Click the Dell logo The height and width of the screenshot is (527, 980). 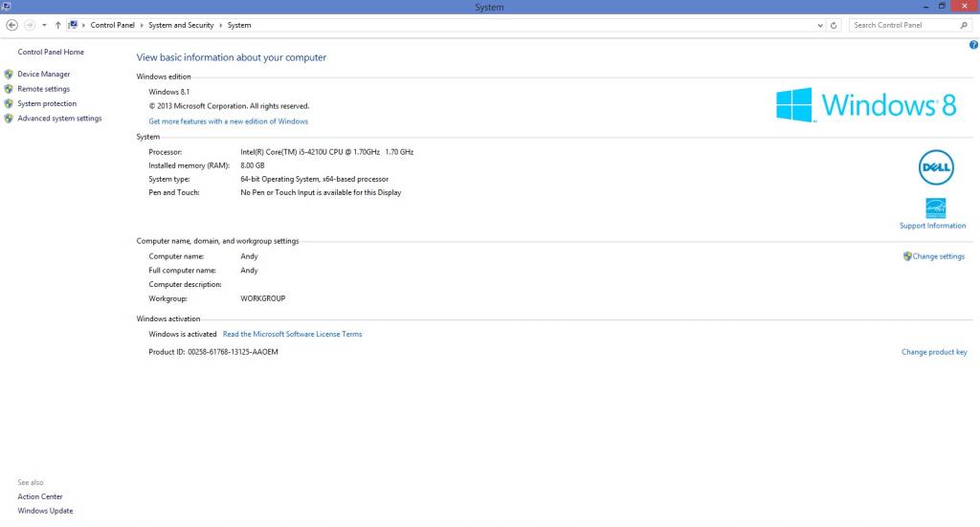click(934, 166)
